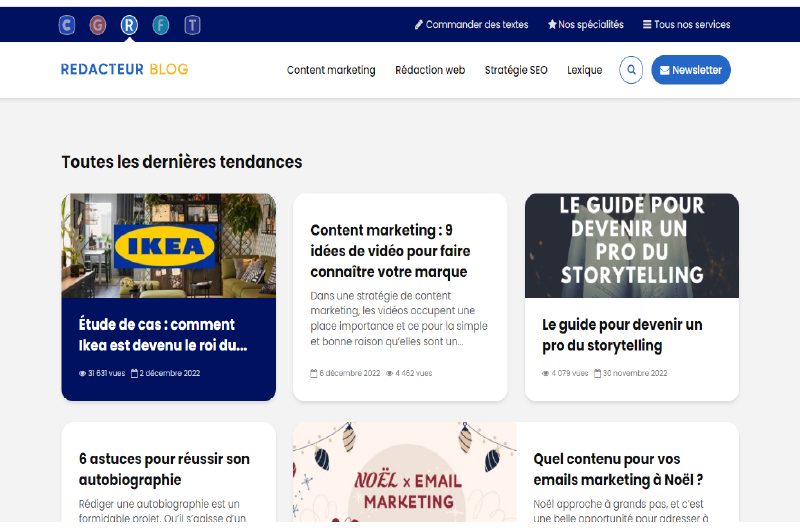800x530 pixels.
Task: Open the T site icon in top bar
Action: tap(192, 24)
